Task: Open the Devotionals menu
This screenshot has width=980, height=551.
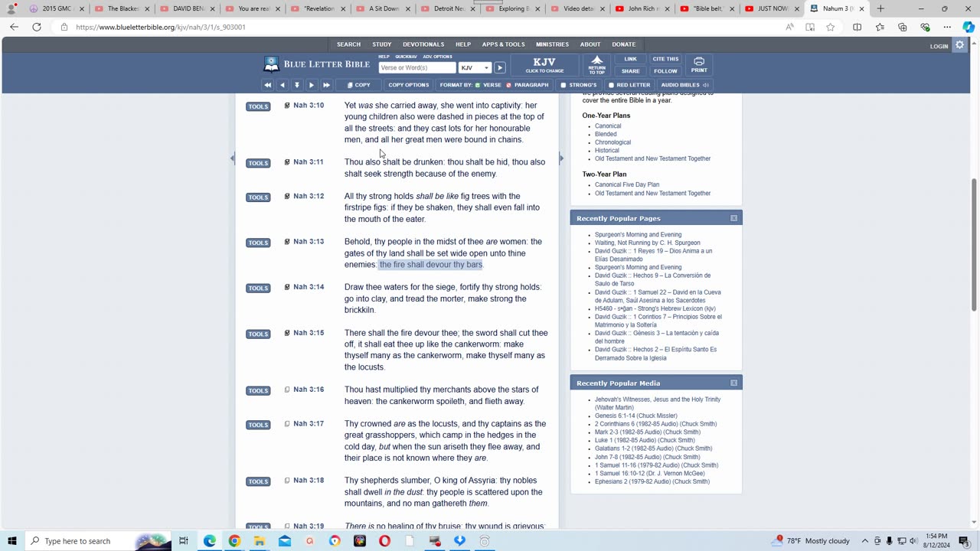Action: 423,44
